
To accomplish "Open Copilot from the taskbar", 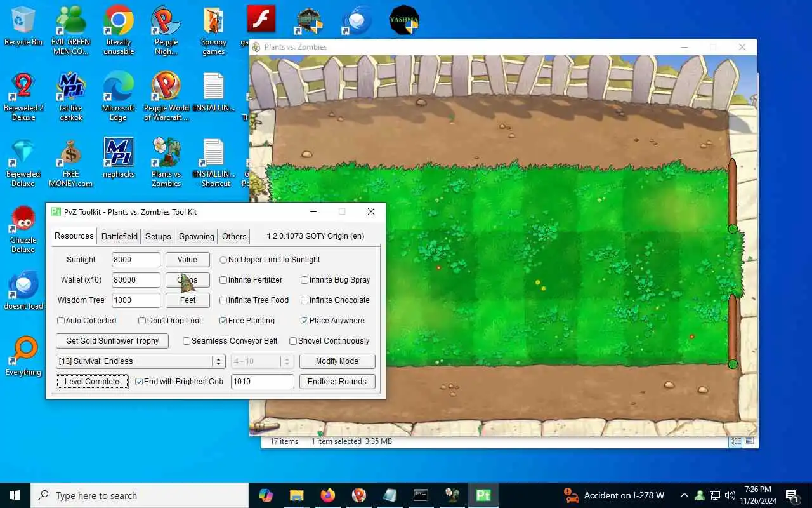I will point(266,495).
